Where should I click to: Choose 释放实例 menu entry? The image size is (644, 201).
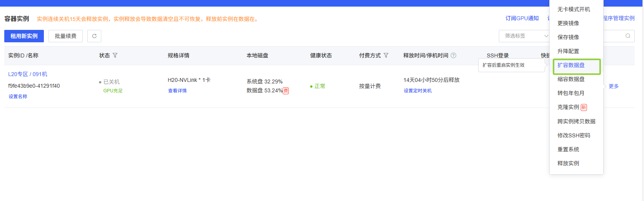click(576, 163)
